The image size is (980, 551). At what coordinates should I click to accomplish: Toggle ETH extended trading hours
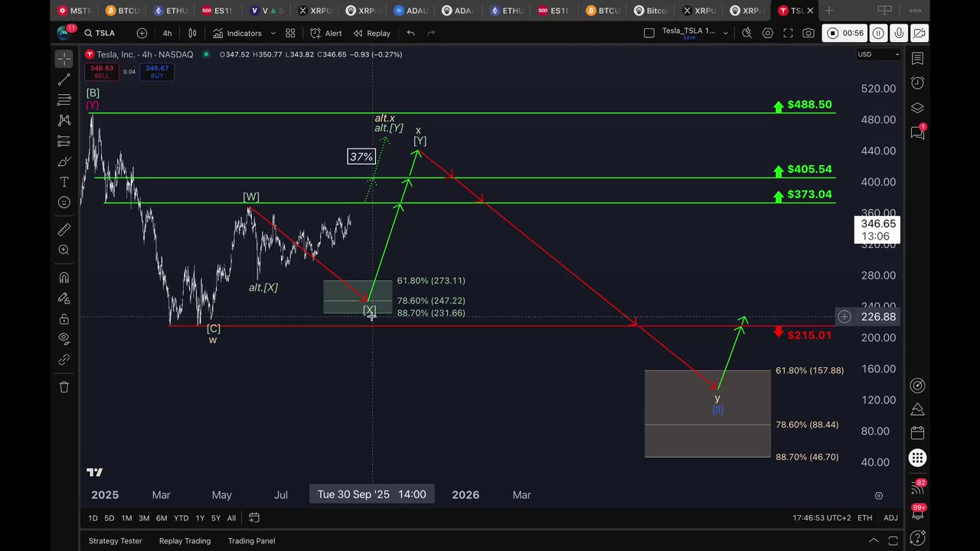(864, 518)
